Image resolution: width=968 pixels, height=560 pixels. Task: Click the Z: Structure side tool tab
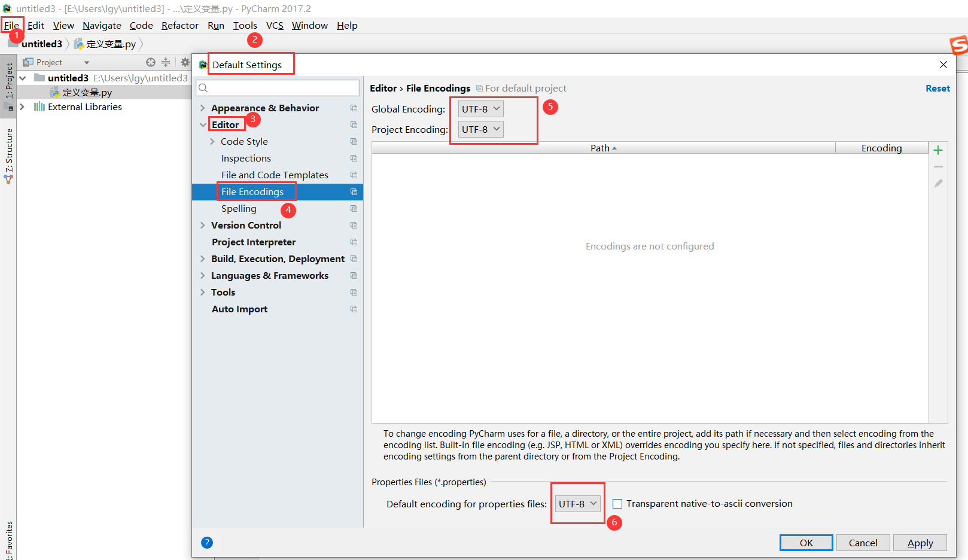point(9,151)
